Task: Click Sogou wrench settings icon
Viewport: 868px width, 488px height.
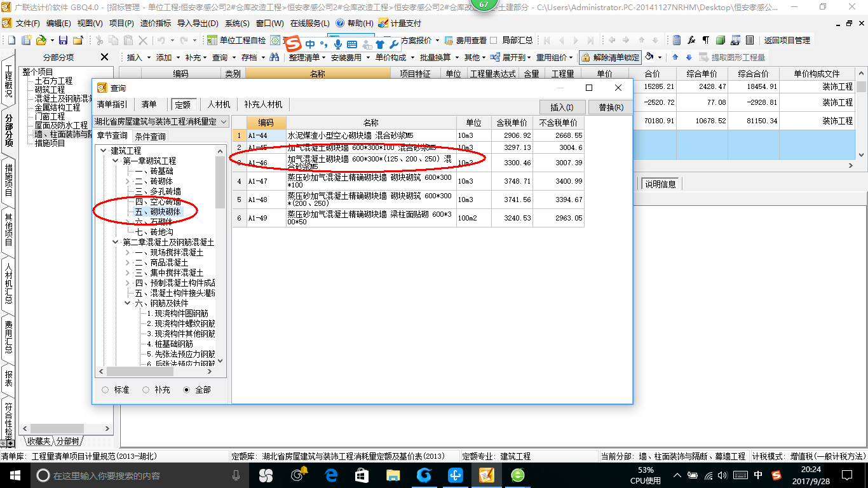Action: coord(393,44)
